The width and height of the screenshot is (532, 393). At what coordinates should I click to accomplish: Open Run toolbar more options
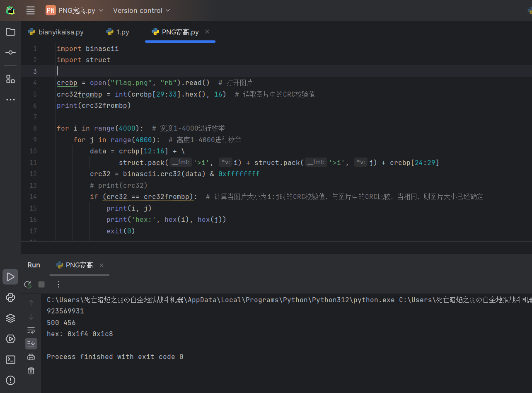[x=58, y=284]
